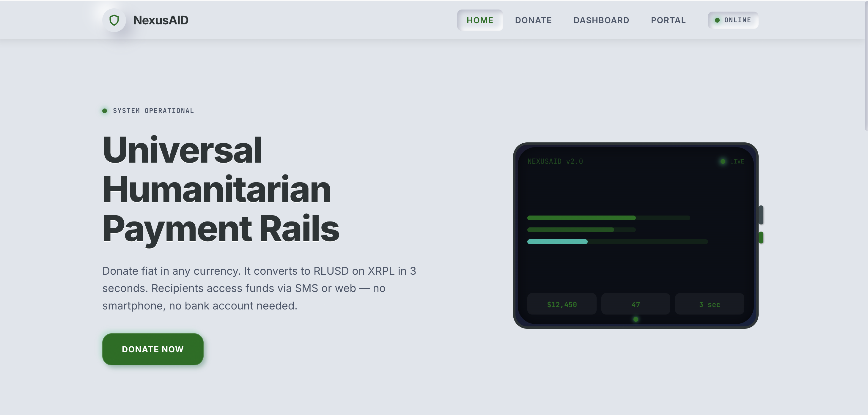Image resolution: width=868 pixels, height=415 pixels.
Task: Click the middle green progress bar
Action: pyautogui.click(x=570, y=230)
